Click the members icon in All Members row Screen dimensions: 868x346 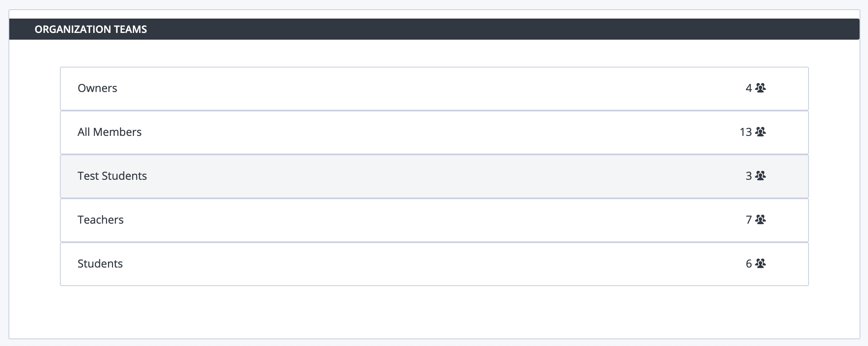[760, 132]
